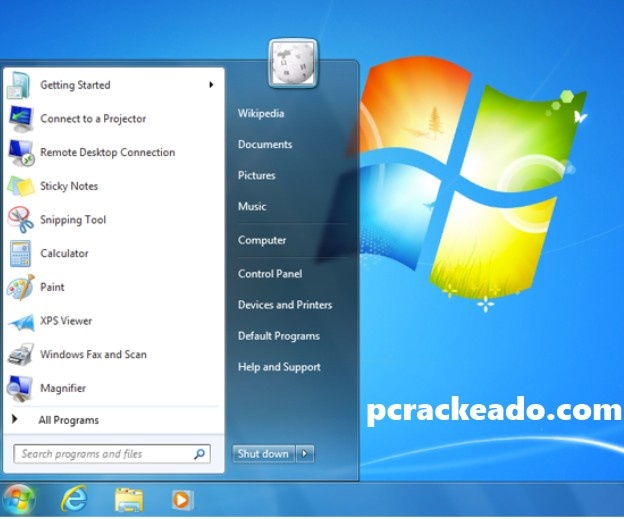Viewport: 624px width, 519px height.
Task: Open the Snipping Tool scissors icon
Action: click(21, 220)
